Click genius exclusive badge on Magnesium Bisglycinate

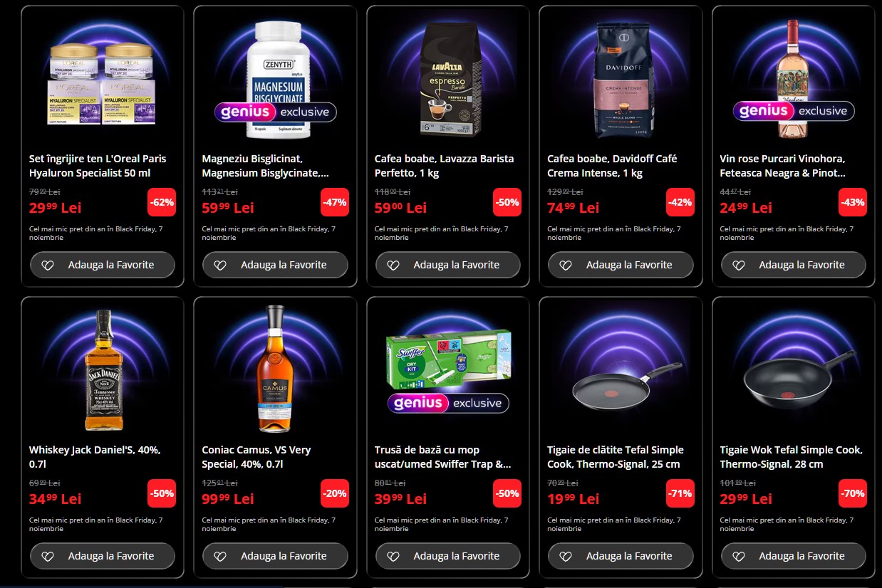click(x=275, y=112)
